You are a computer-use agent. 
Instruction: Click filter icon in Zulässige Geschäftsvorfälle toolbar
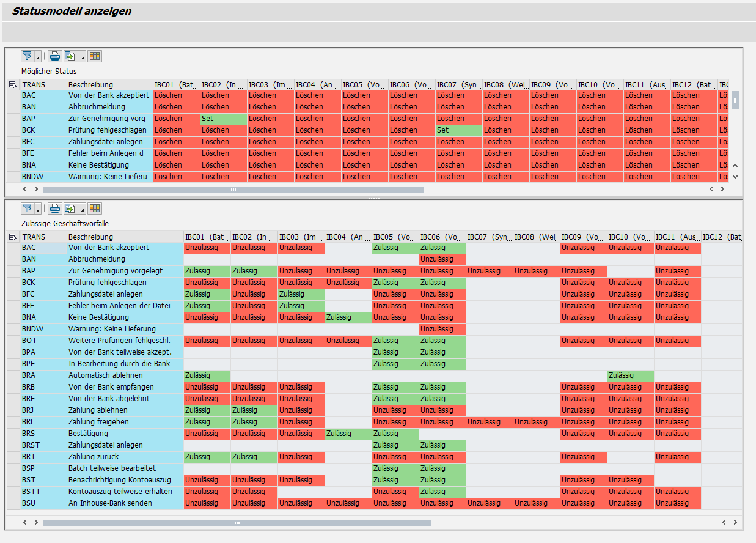27,209
